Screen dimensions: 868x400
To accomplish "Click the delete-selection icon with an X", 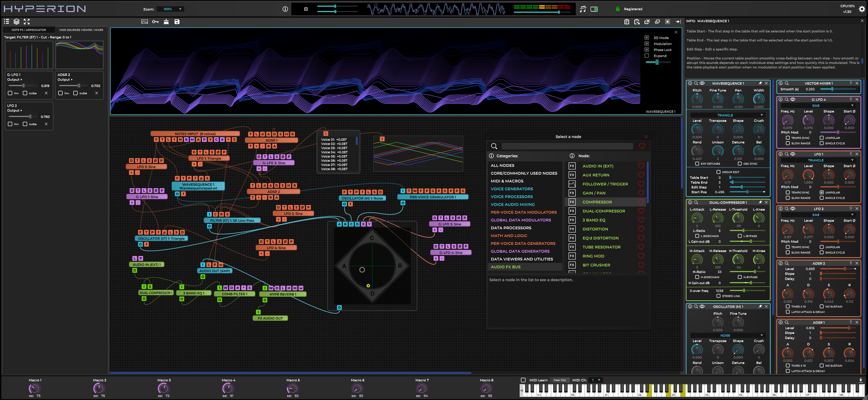I will 647,22.
